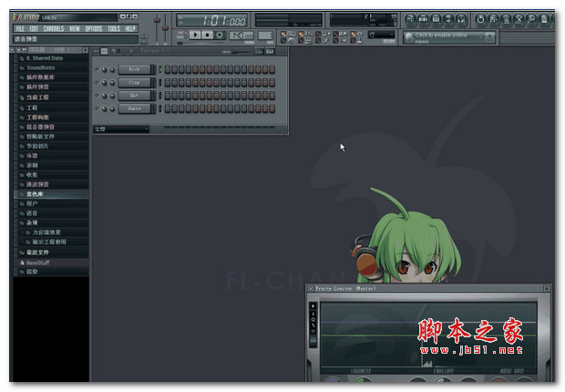Open the audio editor scissors icon
The width and height of the screenshot is (565, 392).
[x=519, y=19]
